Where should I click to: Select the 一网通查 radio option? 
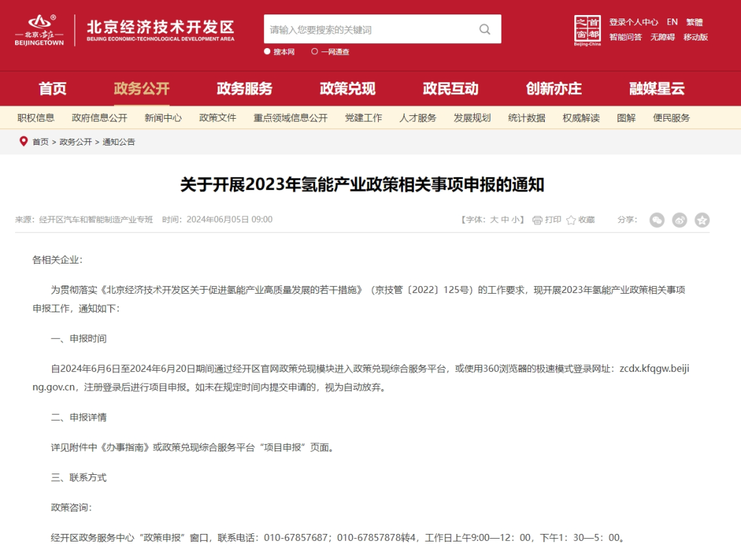(x=315, y=51)
